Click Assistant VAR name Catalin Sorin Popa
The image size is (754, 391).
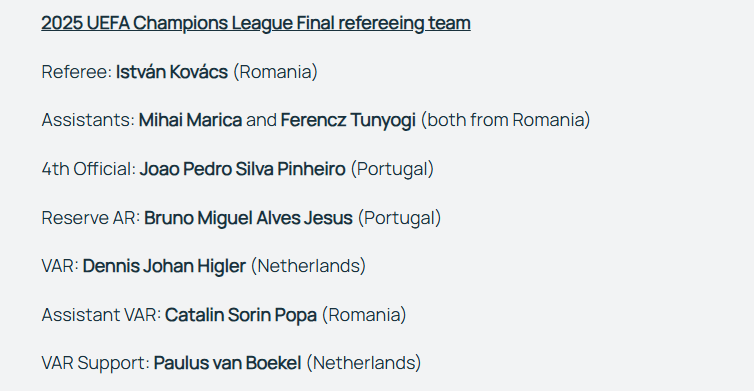tap(241, 315)
